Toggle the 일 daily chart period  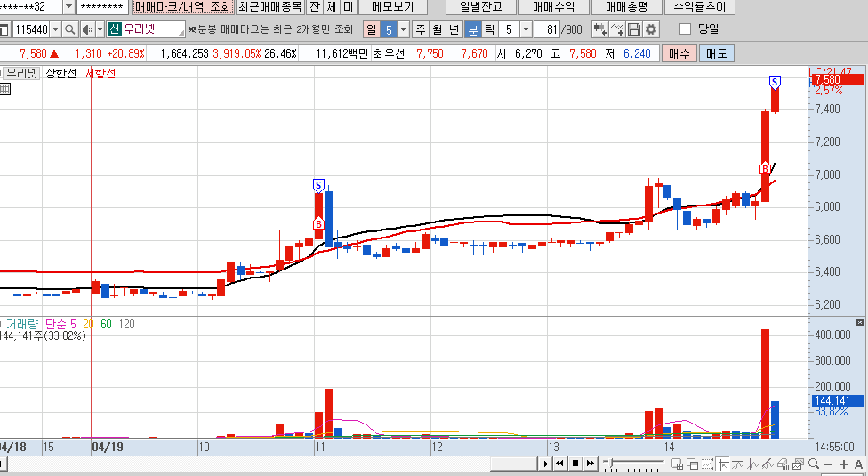tap(371, 29)
